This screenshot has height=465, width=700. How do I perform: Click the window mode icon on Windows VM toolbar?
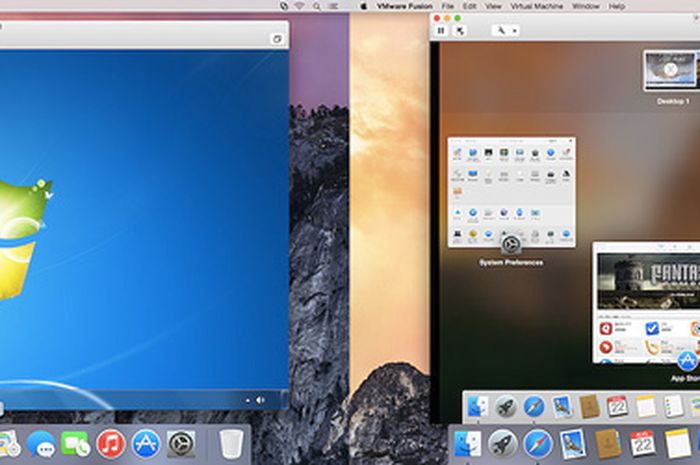(277, 39)
